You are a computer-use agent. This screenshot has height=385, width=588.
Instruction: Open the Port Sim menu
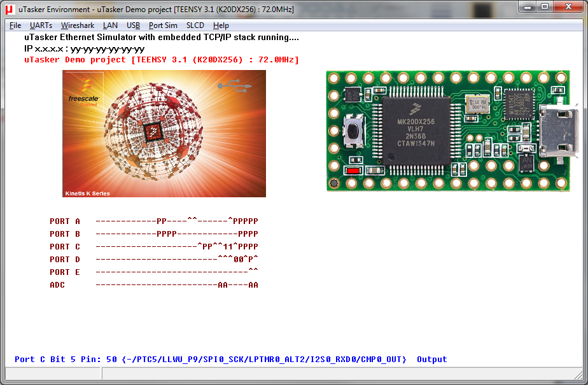tap(163, 25)
